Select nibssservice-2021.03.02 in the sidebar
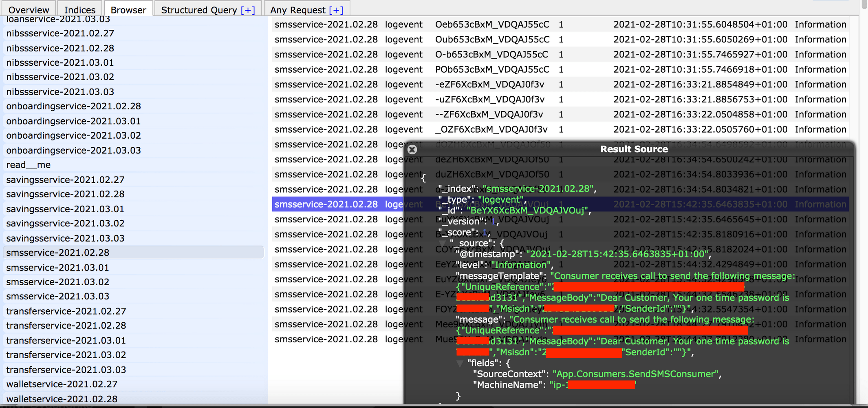 pos(60,77)
